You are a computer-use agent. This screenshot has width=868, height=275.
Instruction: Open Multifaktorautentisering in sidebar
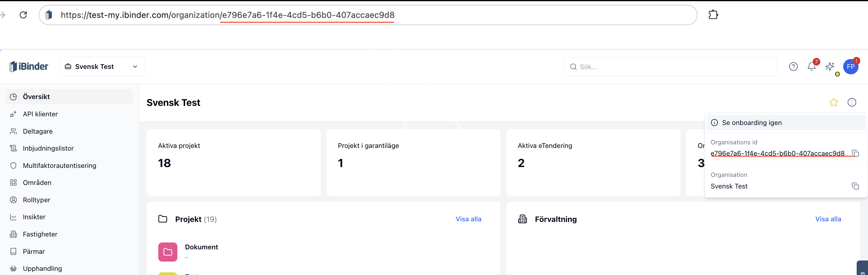pyautogui.click(x=69, y=166)
